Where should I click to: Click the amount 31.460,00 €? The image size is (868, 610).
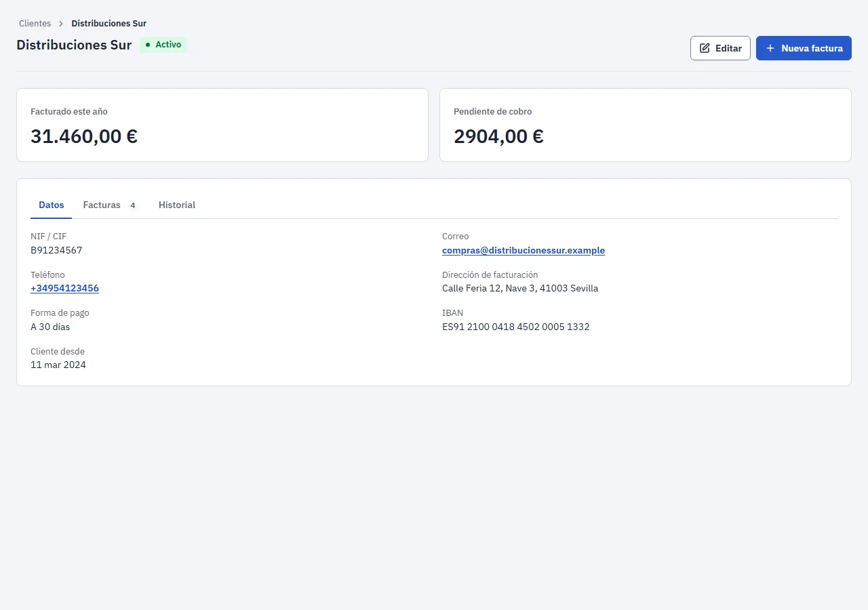84,136
